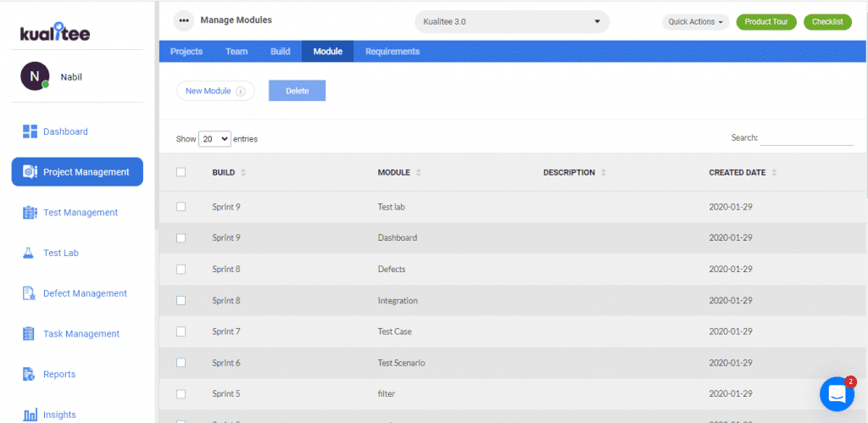Open the Show entries count dropdown
This screenshot has width=868, height=423.
click(x=214, y=139)
